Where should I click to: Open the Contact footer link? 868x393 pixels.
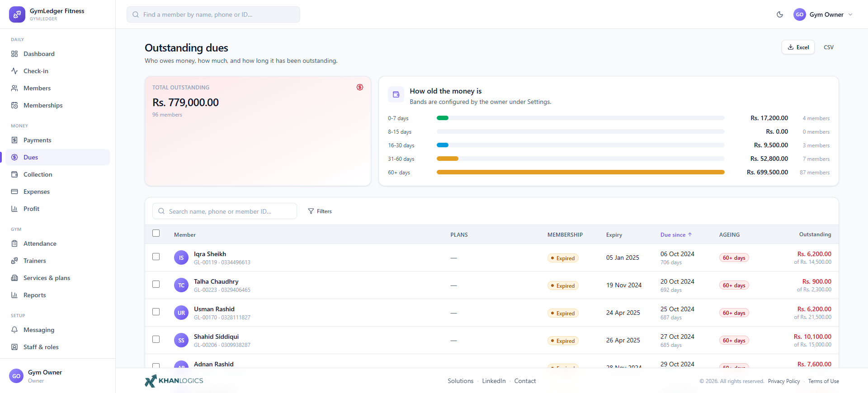pos(525,381)
